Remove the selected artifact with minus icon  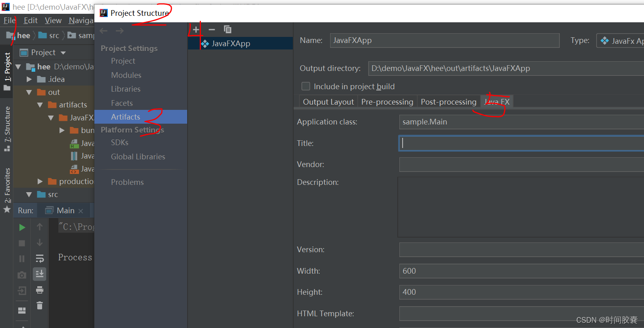[x=212, y=30]
